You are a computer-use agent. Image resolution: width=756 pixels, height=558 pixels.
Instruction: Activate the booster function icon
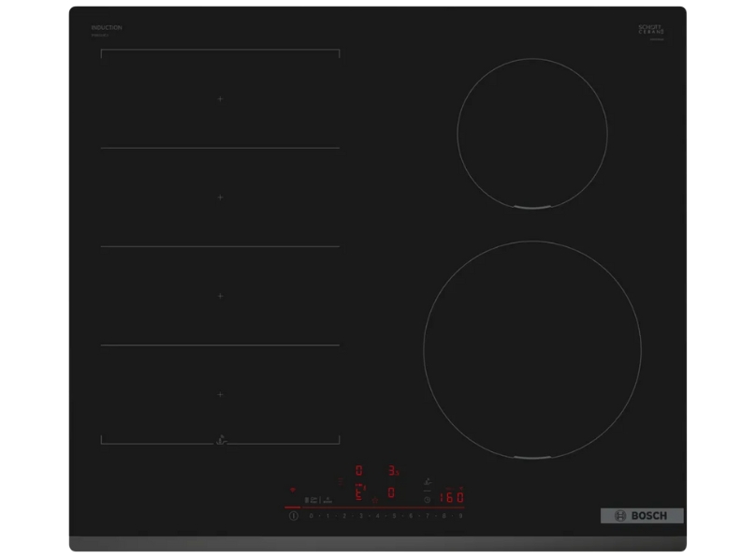pyautogui.click(x=327, y=499)
